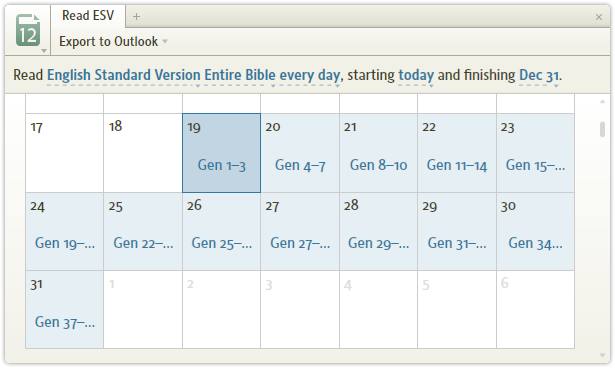Click the scroll up arrow
This screenshot has width=615, height=368.
(x=602, y=102)
